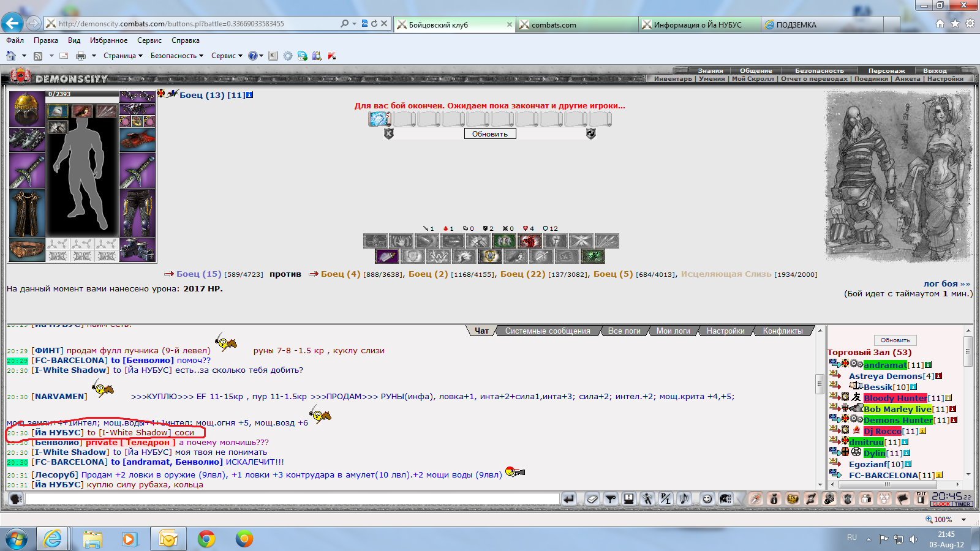Click the browser Home toolbar icon

pos(10,56)
